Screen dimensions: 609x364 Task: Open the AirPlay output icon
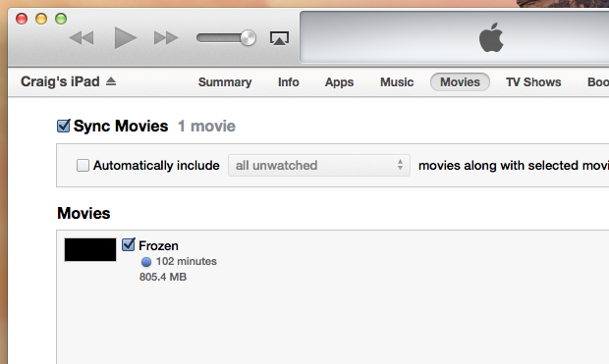coord(279,38)
